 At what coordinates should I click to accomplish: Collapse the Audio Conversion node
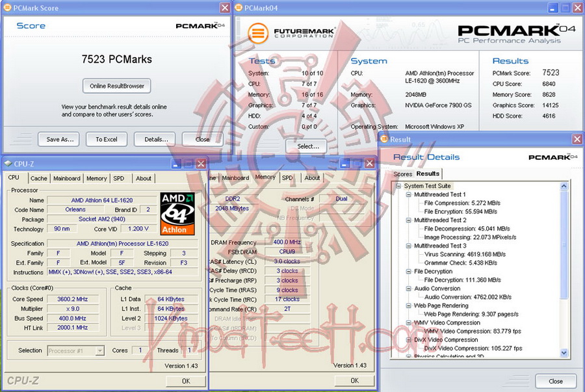coord(408,289)
